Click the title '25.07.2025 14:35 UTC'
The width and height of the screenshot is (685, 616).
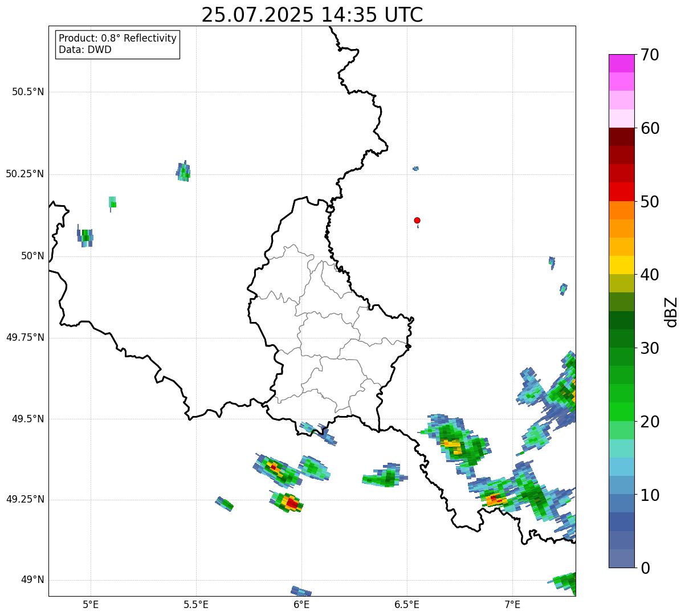coord(312,15)
